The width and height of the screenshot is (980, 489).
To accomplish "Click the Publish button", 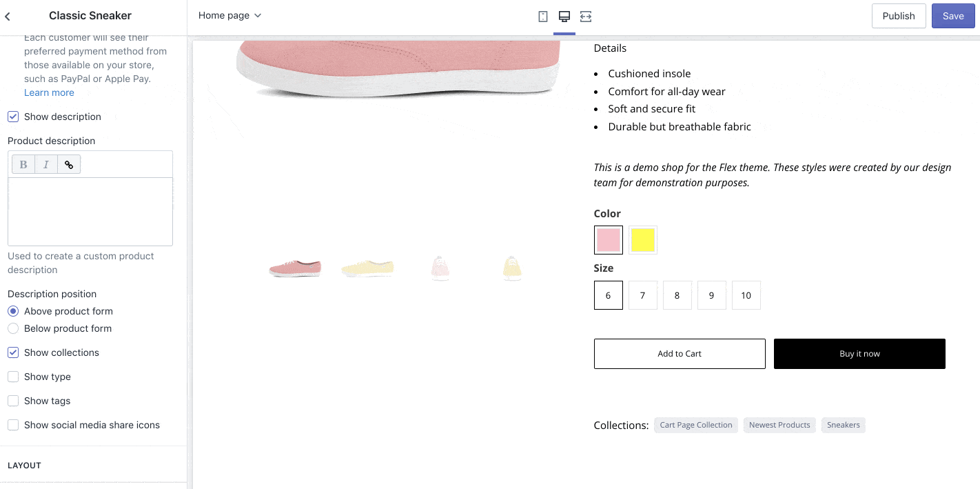I will (x=898, y=16).
